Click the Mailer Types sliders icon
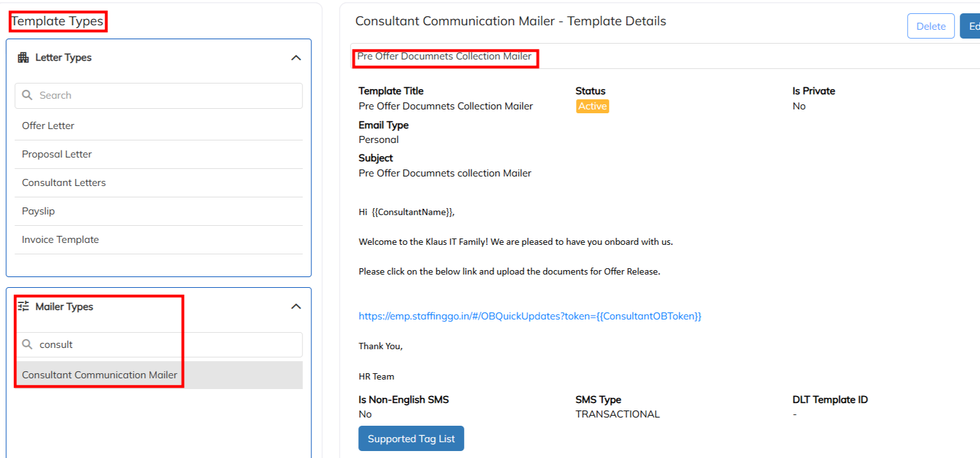The width and height of the screenshot is (980, 458). point(23,307)
